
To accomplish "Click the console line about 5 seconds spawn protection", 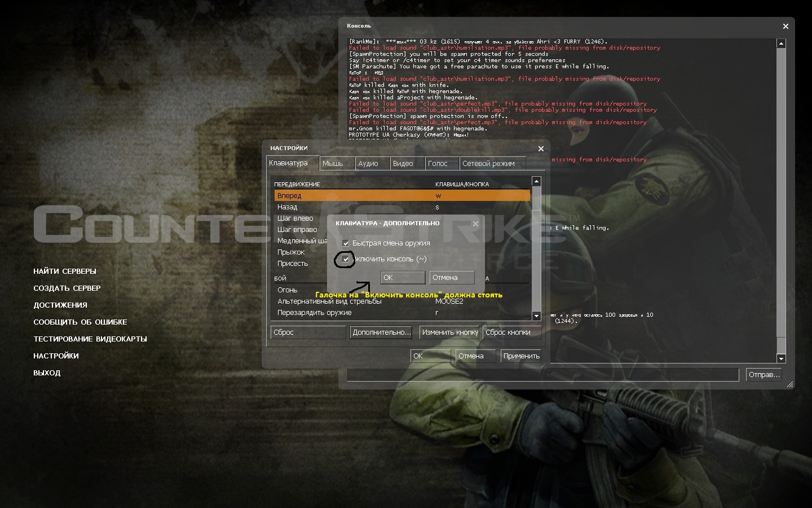I will click(x=448, y=54).
